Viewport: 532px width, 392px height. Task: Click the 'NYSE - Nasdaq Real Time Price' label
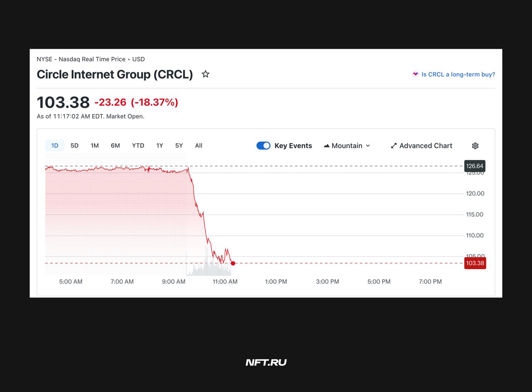81,59
